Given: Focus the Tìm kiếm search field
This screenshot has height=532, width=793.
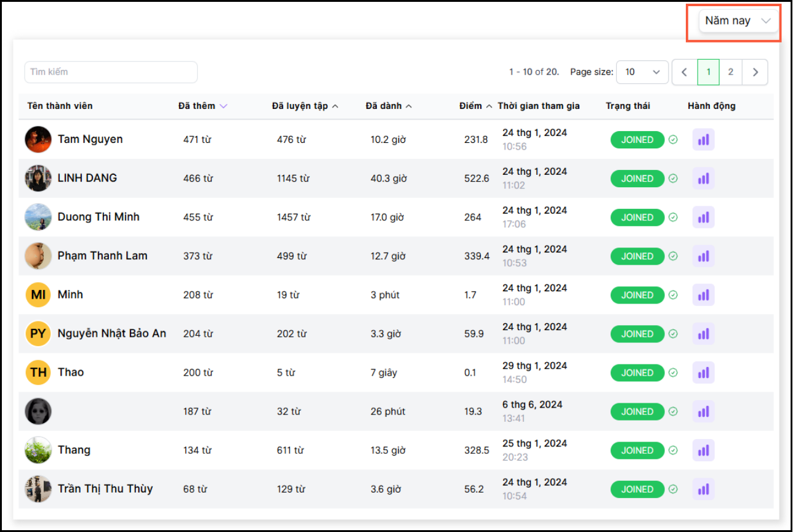Looking at the screenshot, I should (111, 72).
